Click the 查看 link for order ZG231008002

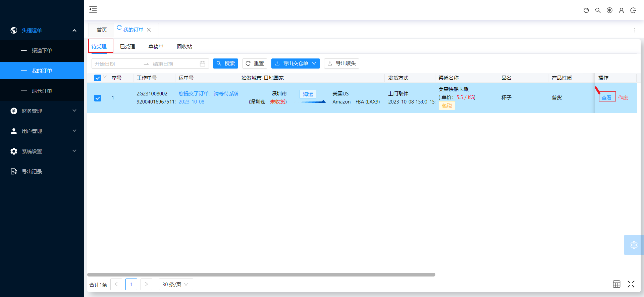point(606,98)
